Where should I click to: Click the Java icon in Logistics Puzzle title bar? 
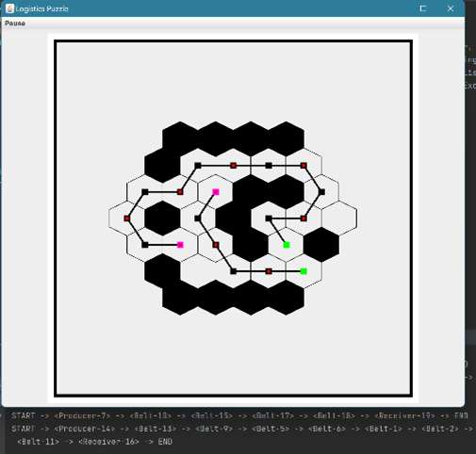click(9, 8)
